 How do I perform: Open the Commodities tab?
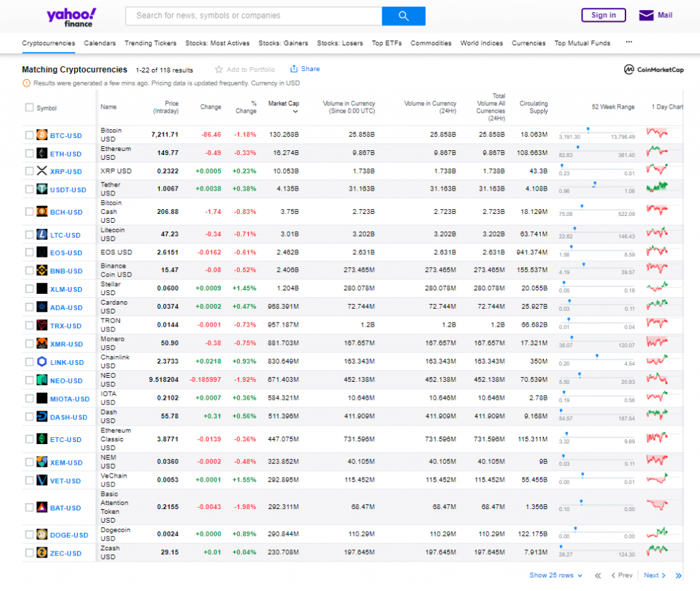point(431,43)
